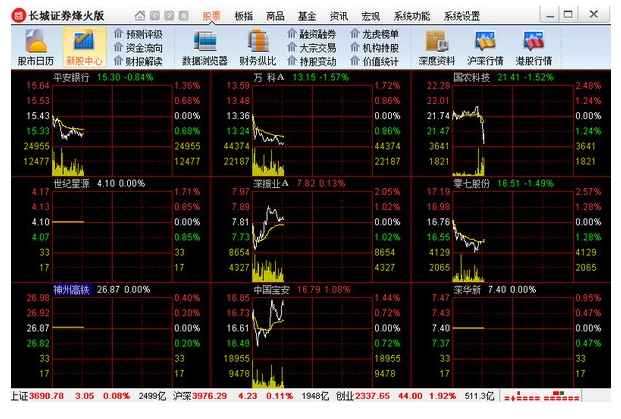Switch to the 板指 tab
Viewport: 621px width, 419px height.
click(x=244, y=16)
